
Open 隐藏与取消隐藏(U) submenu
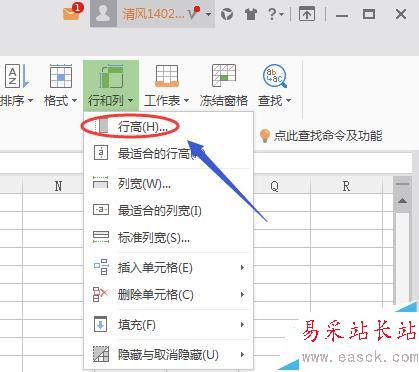coord(168,355)
